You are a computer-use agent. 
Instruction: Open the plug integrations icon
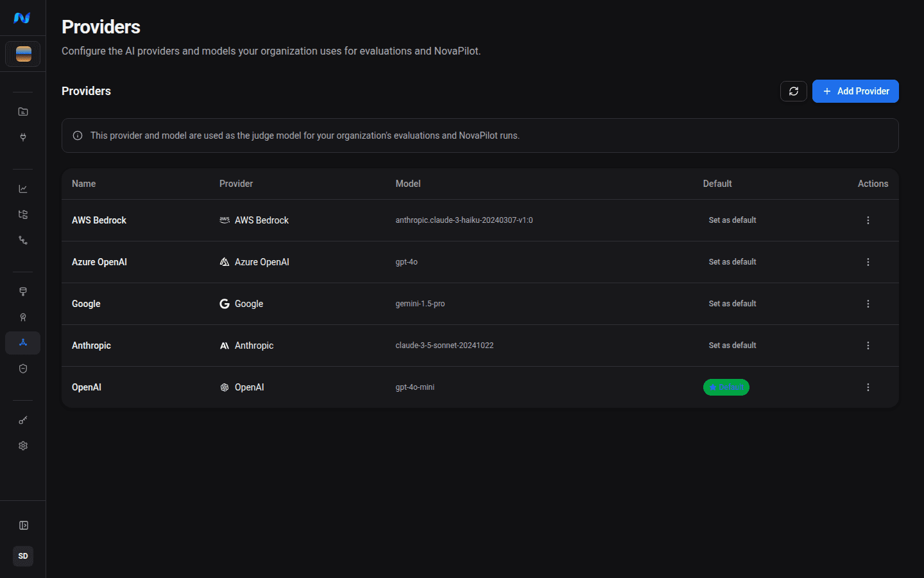[23, 137]
